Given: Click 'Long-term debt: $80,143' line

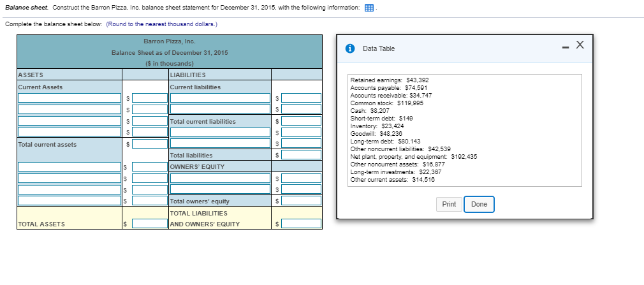Looking at the screenshot, I should click(385, 142).
